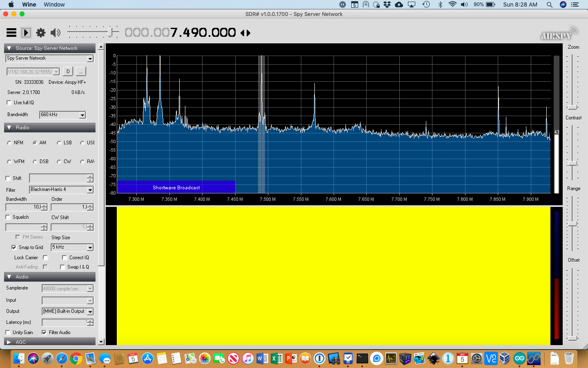This screenshot has height=368, width=588.
Task: Open Finder from the dock
Action: (19, 359)
